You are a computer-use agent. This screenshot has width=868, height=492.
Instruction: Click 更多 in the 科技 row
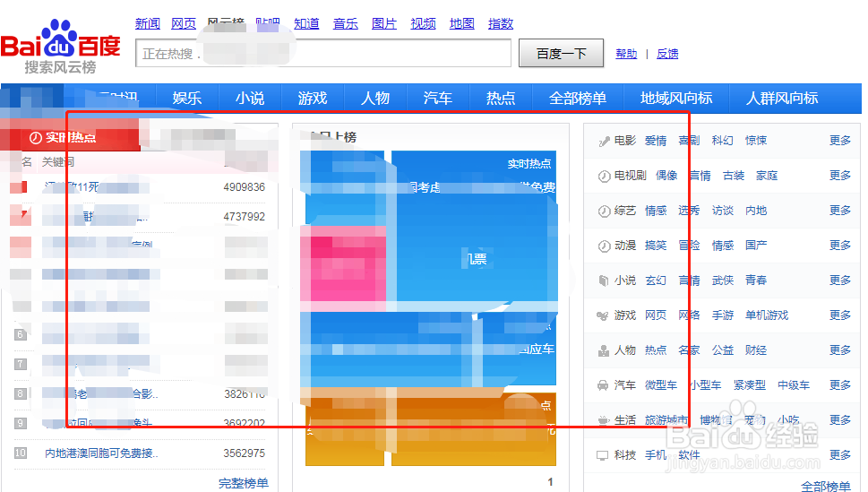[839, 455]
